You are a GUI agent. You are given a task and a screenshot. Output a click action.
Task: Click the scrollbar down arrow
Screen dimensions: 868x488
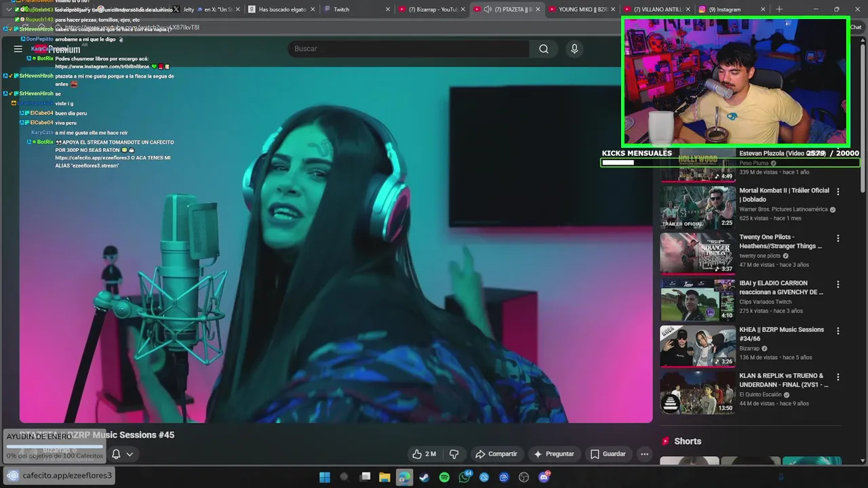pyautogui.click(x=863, y=461)
